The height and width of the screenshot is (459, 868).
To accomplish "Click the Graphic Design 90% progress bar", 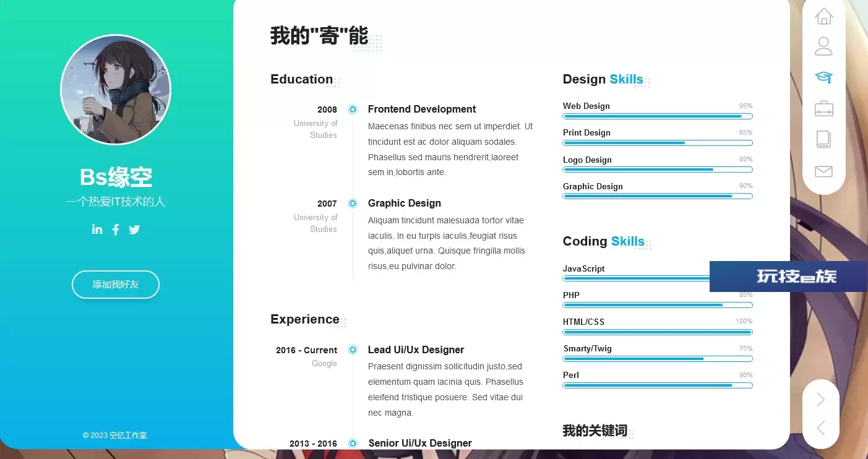I will pos(658,196).
